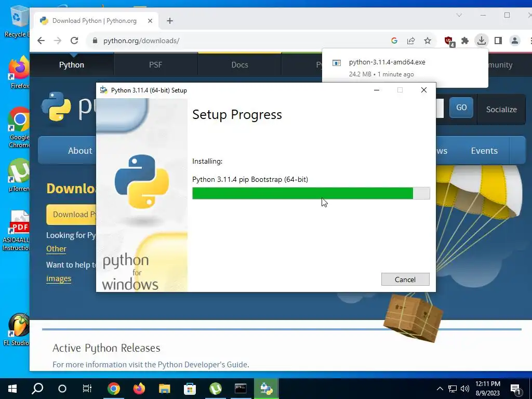The image size is (532, 399).
Task: Click the Other link on page
Action: 56,249
